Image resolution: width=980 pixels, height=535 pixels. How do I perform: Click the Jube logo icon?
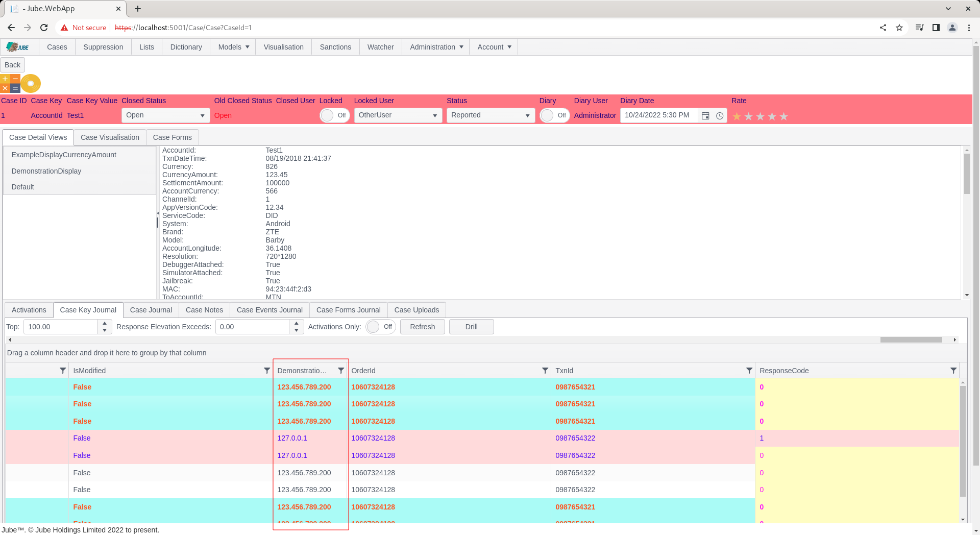click(17, 47)
